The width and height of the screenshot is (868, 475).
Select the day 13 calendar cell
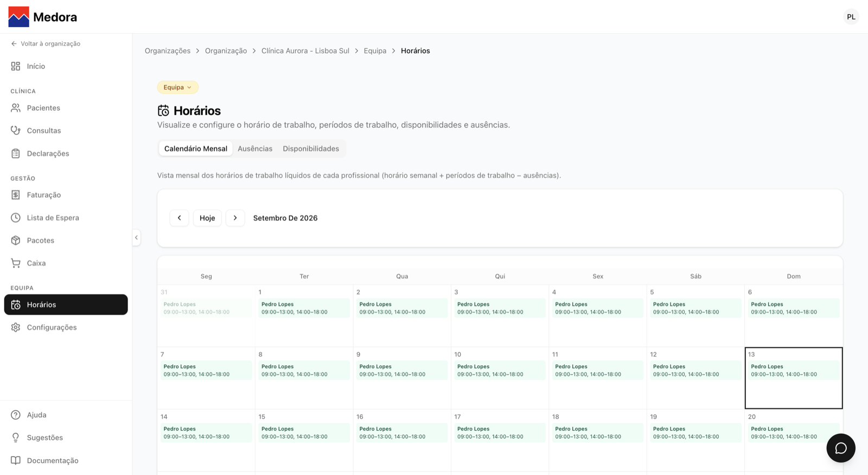794,378
